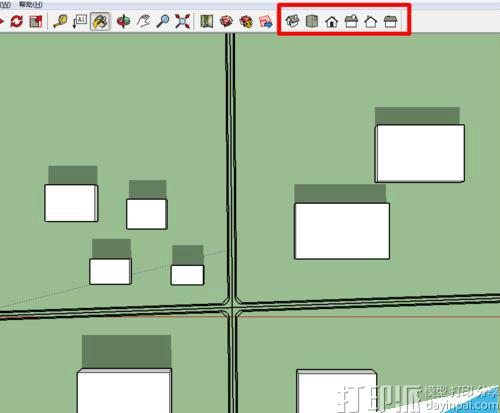
Task: Select the Paint Bucket tool
Action: click(x=100, y=21)
